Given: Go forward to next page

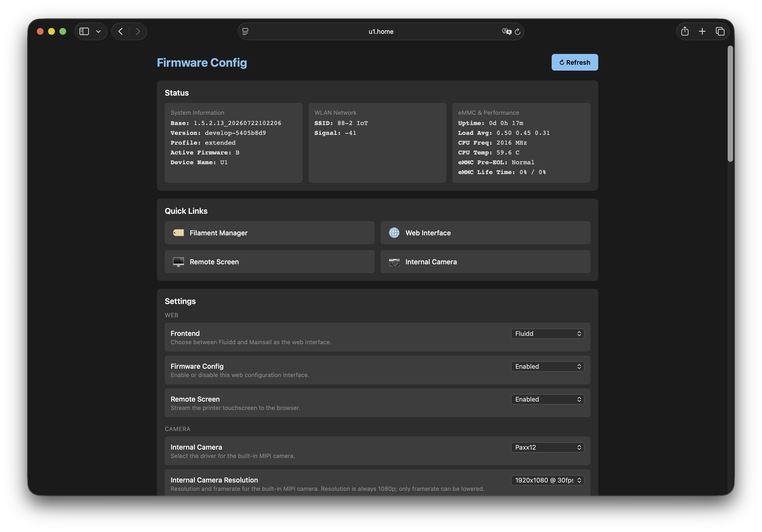Looking at the screenshot, I should click(138, 32).
